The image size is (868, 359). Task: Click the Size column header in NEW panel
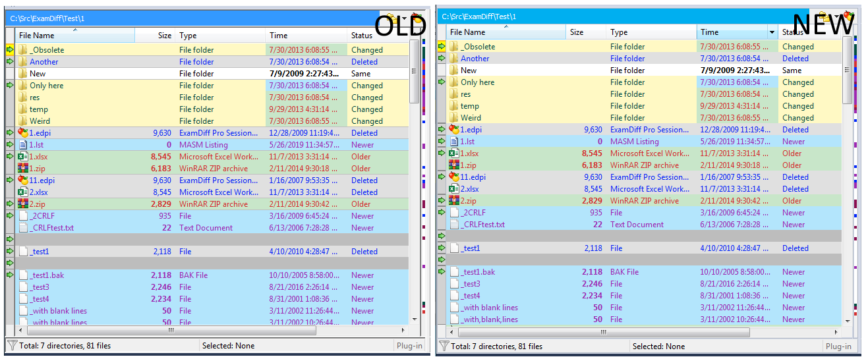(x=586, y=32)
